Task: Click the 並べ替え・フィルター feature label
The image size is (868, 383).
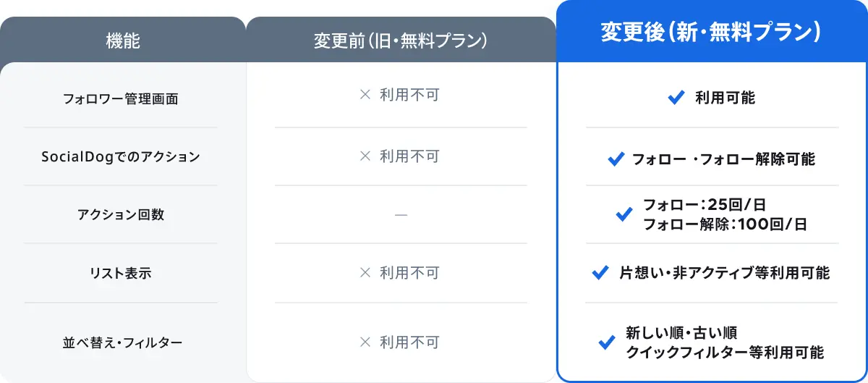Action: pos(121,342)
